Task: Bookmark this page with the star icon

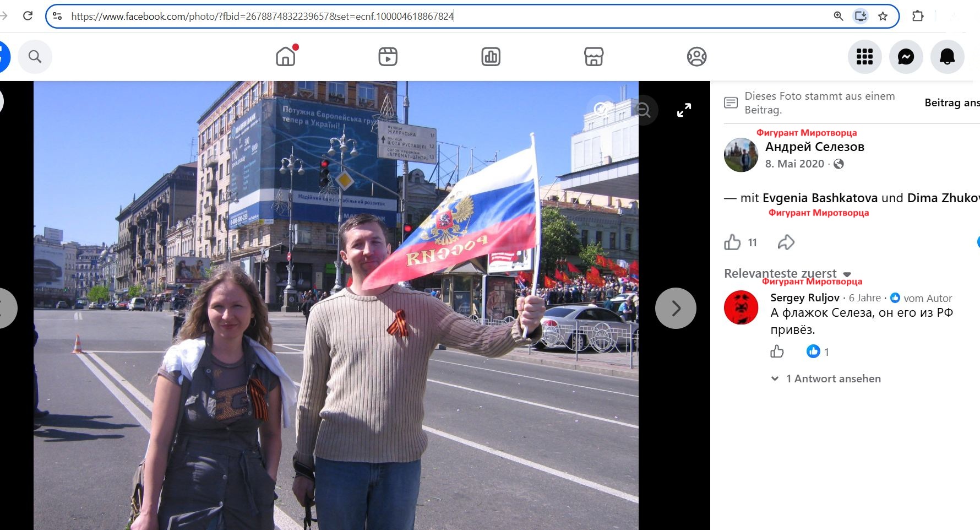Action: pos(883,16)
